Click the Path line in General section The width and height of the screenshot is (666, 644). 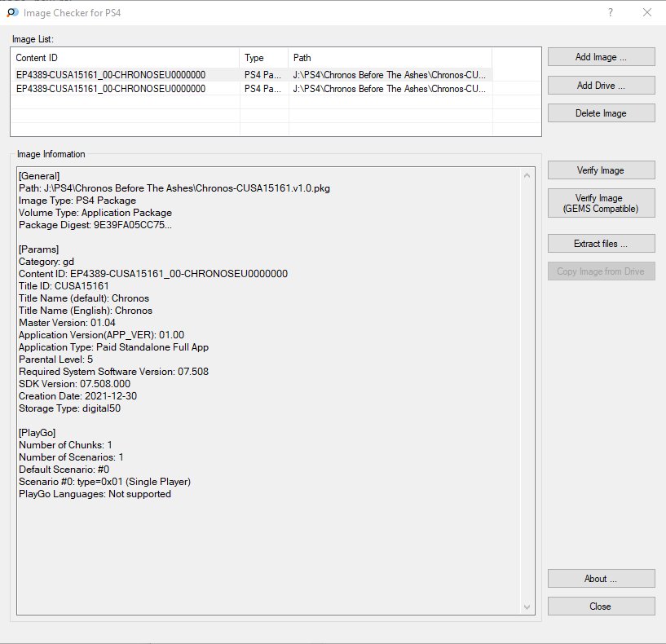point(174,188)
